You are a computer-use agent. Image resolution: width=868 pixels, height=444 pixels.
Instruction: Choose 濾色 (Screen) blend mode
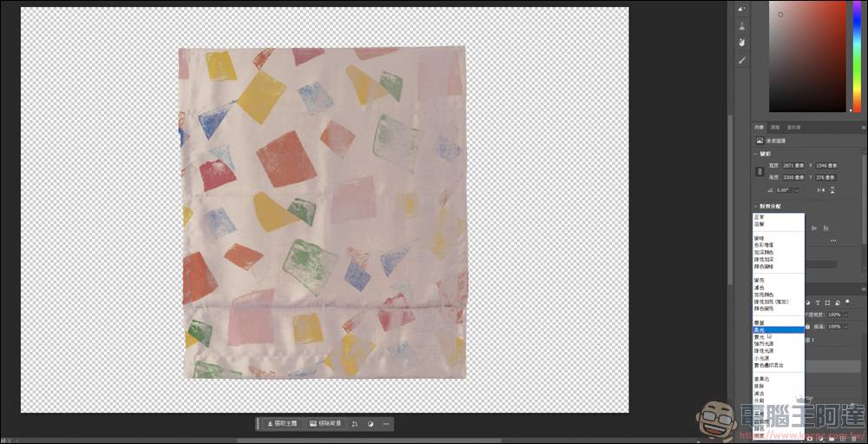tap(778, 288)
